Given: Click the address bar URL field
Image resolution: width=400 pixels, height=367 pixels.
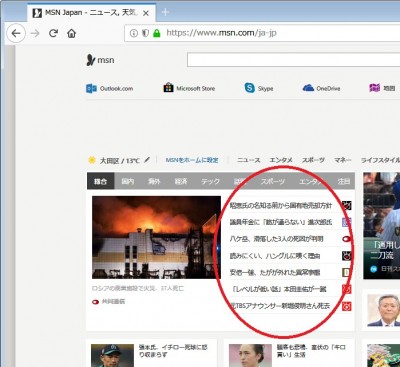Looking at the screenshot, I should [x=262, y=33].
